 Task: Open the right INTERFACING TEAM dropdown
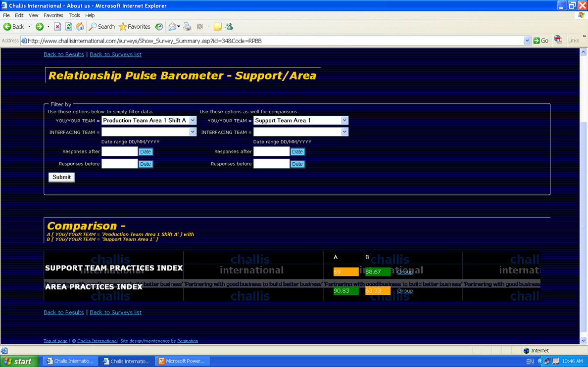[x=301, y=132]
